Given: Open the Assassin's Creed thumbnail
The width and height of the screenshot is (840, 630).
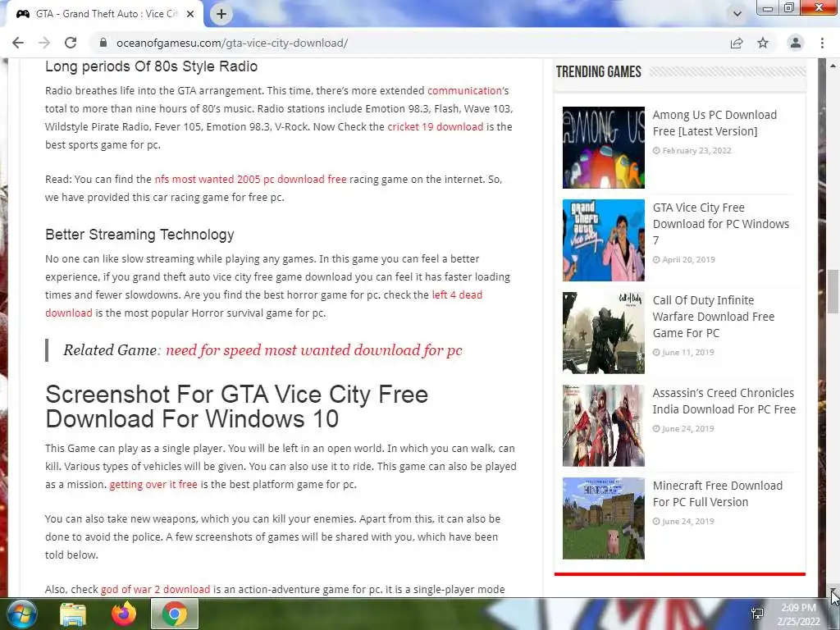Looking at the screenshot, I should 603,426.
